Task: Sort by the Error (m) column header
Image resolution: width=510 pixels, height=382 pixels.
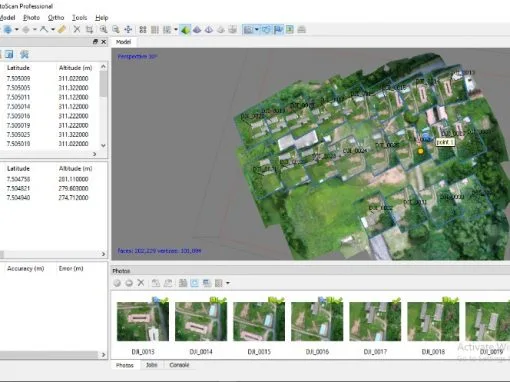Action: 71,268
